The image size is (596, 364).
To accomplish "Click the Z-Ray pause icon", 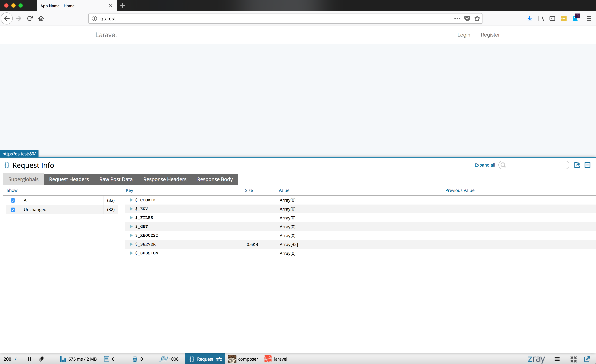I will pyautogui.click(x=29, y=359).
